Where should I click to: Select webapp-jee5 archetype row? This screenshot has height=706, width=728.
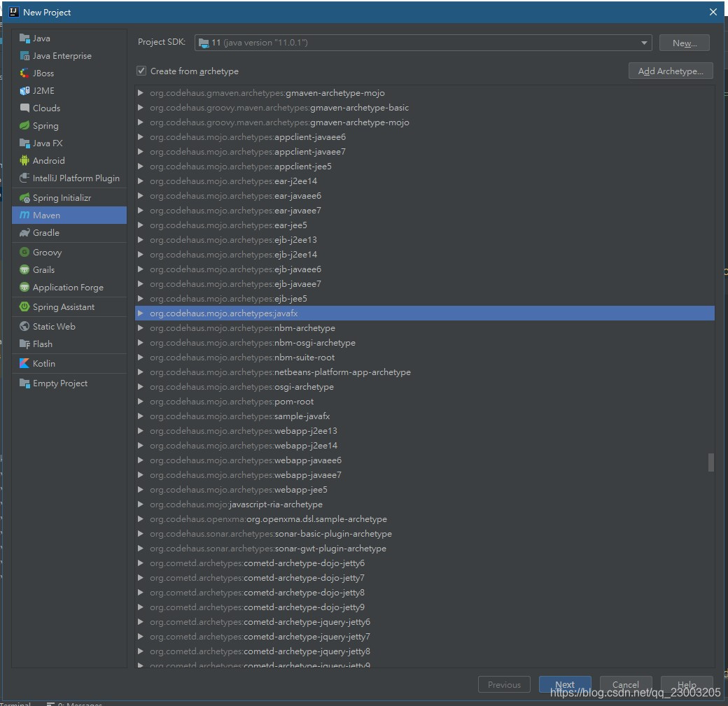tap(424, 490)
